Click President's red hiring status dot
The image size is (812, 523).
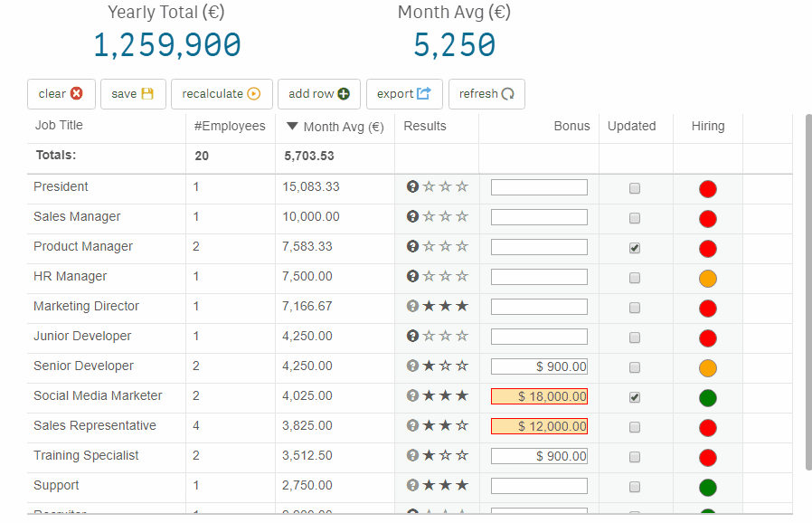(x=708, y=189)
